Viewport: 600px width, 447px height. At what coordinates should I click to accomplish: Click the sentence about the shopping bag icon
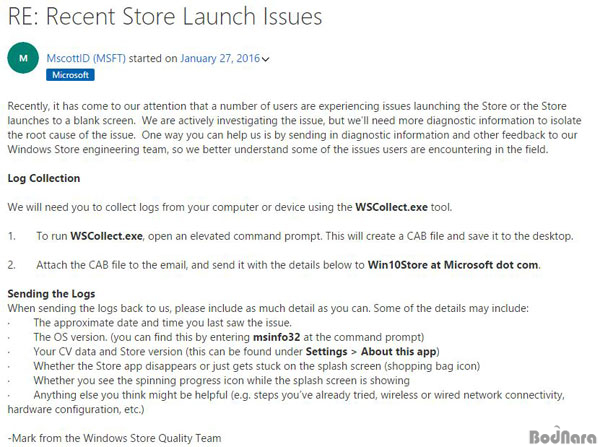256,366
